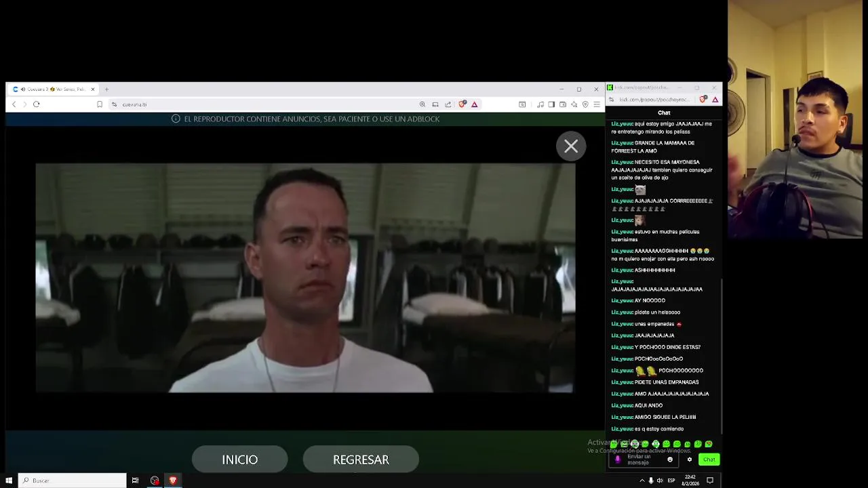Click the purple icon in chat input
Image resolution: width=868 pixels, height=488 pixels.
tap(617, 460)
